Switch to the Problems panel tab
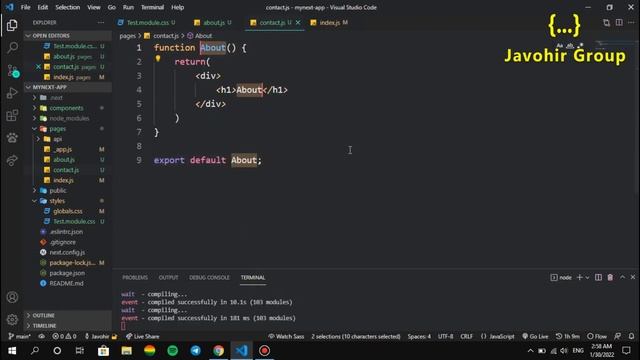640x360 pixels. (135, 278)
